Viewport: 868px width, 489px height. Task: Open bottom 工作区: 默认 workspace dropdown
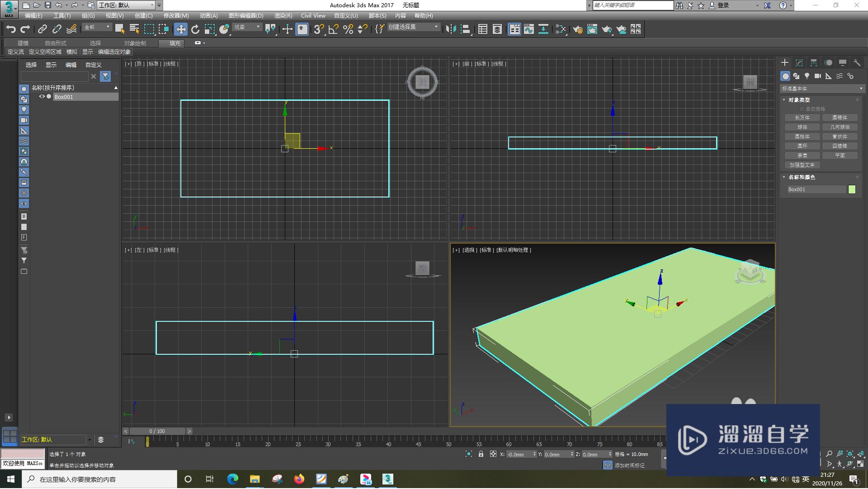[57, 440]
